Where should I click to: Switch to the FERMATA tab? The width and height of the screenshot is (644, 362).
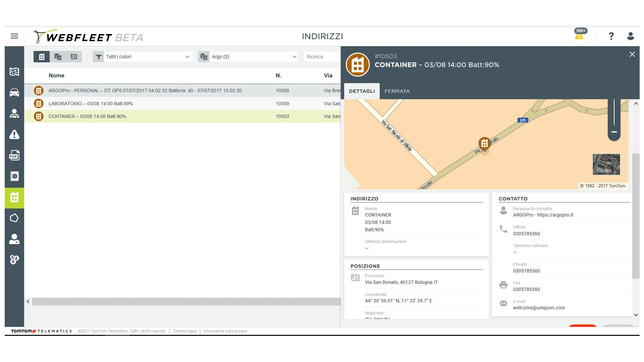coord(397,91)
